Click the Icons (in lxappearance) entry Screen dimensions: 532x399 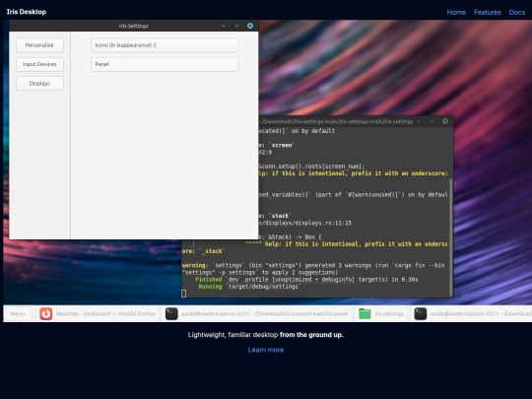[165, 45]
